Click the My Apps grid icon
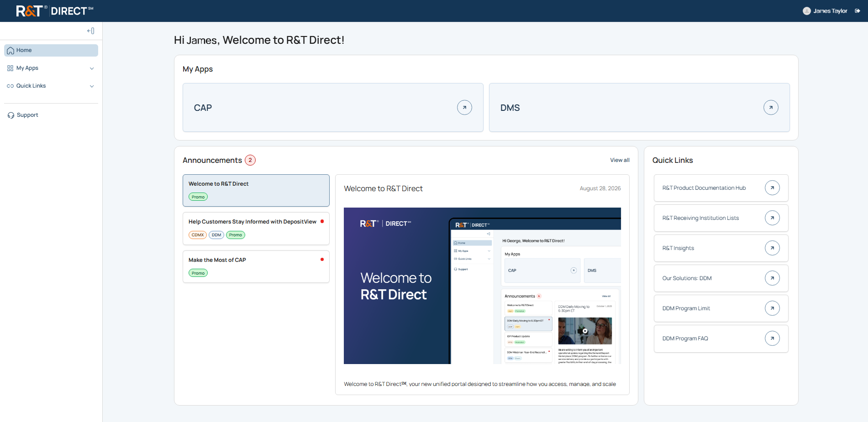868x422 pixels. (x=11, y=68)
